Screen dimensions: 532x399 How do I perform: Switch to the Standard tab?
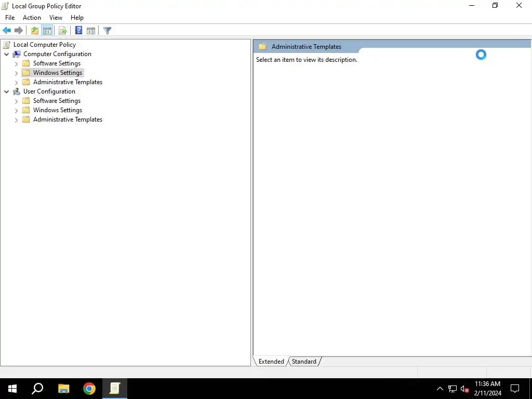pyautogui.click(x=304, y=362)
